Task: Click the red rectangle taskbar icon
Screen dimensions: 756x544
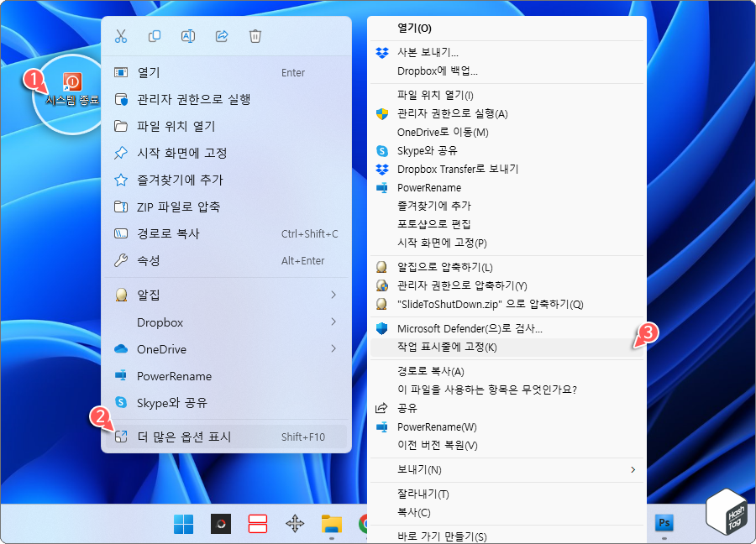Action: click(257, 524)
